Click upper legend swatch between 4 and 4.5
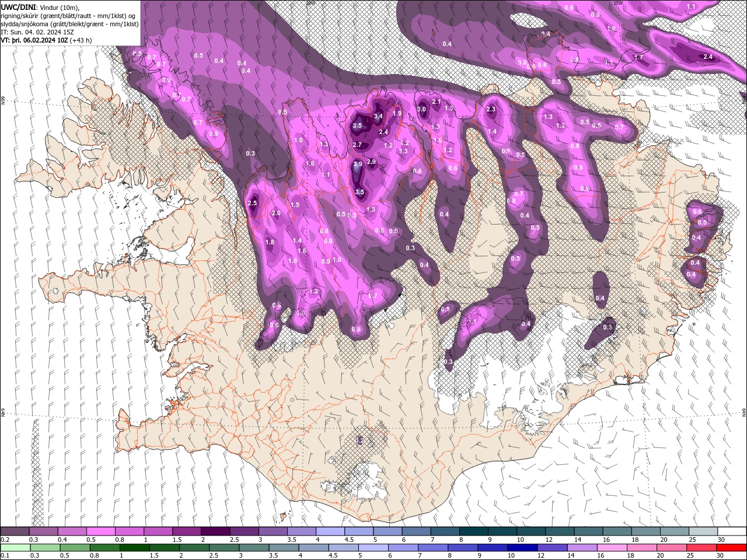The image size is (747, 560). coord(330,531)
